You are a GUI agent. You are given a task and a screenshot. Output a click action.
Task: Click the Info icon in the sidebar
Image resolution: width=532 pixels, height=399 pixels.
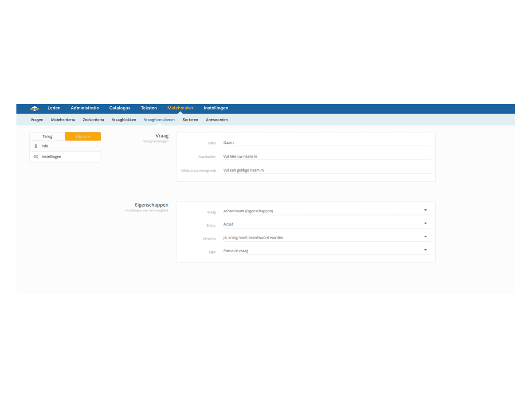pyautogui.click(x=36, y=146)
